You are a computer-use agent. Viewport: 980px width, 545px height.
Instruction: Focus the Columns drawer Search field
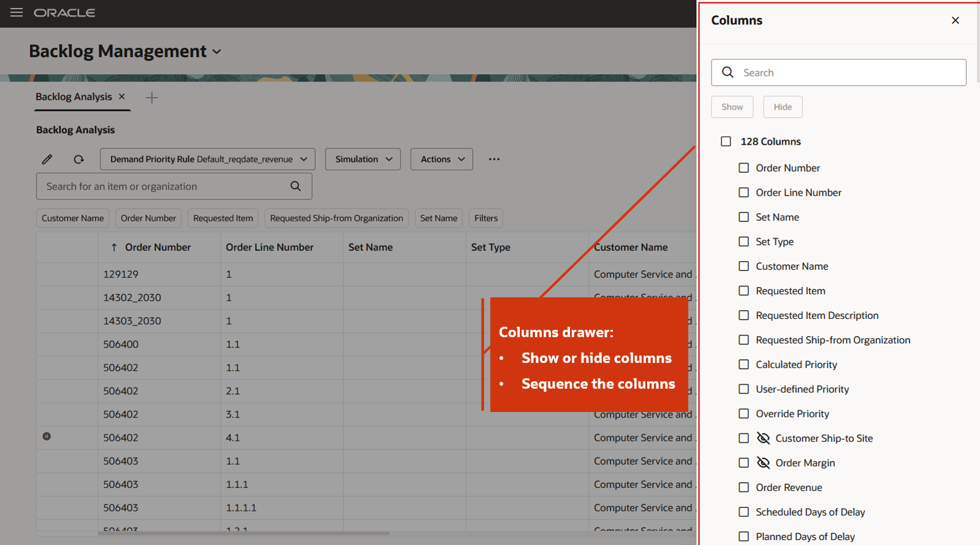pyautogui.click(x=838, y=72)
